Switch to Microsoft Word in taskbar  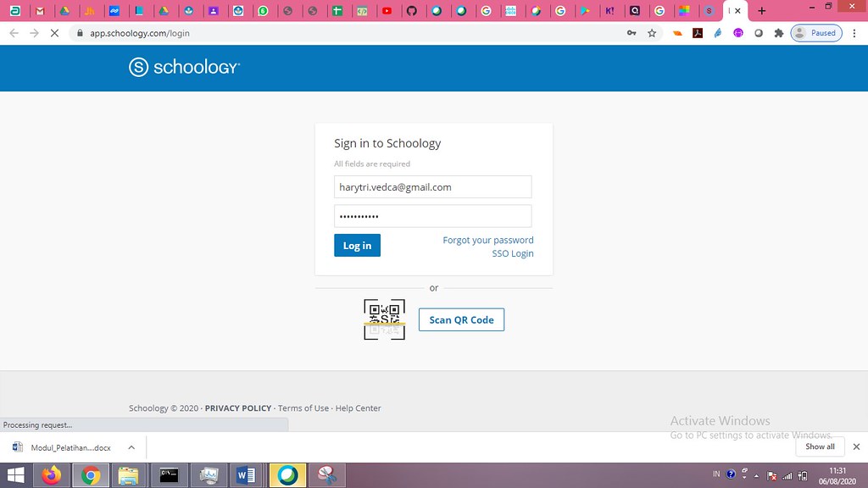point(246,475)
